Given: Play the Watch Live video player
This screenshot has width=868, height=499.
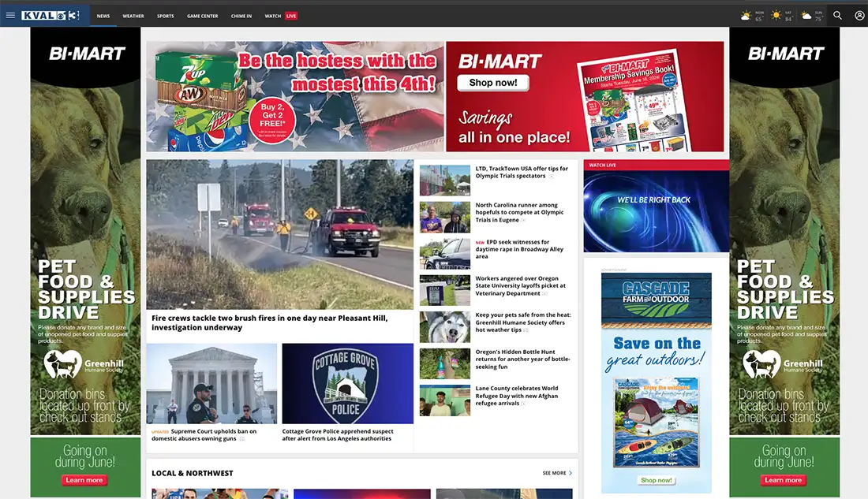Looking at the screenshot, I should click(x=656, y=211).
